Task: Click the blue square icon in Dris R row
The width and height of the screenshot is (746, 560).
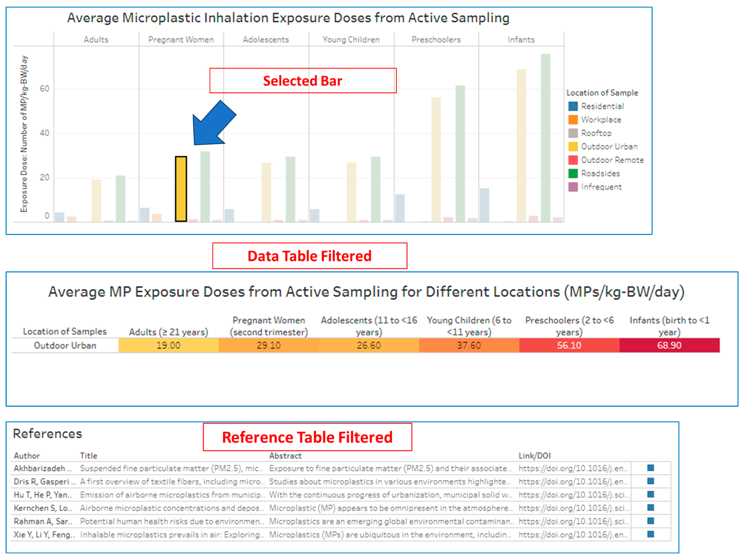Action: (x=651, y=481)
